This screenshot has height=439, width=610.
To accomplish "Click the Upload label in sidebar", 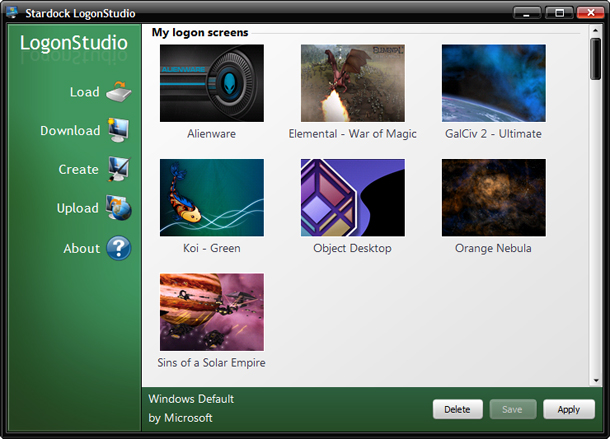I will [78, 208].
